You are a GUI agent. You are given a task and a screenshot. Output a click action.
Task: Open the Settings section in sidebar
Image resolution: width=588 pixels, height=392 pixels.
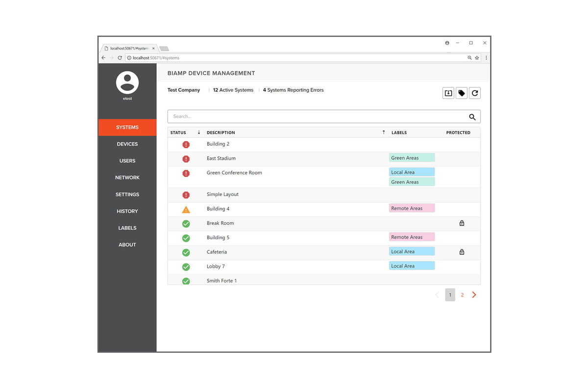click(127, 195)
